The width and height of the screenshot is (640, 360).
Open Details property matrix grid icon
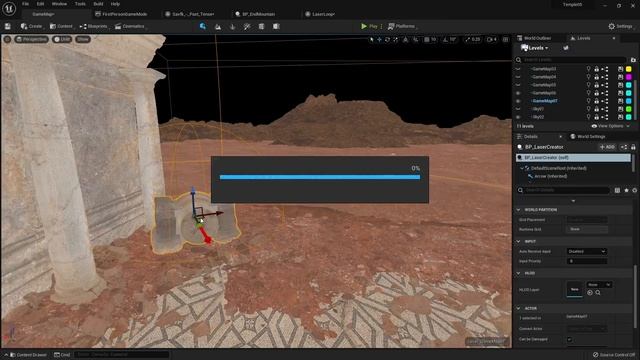pyautogui.click(x=617, y=190)
